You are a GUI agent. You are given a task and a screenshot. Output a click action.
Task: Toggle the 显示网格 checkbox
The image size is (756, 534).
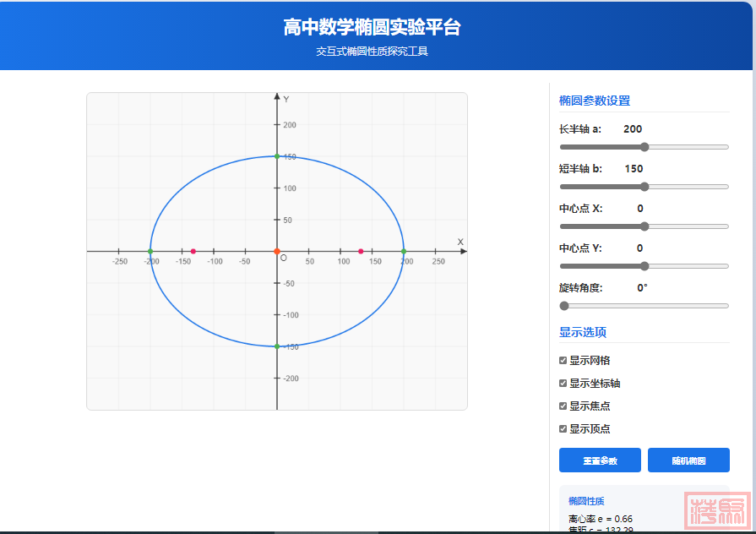pos(563,360)
